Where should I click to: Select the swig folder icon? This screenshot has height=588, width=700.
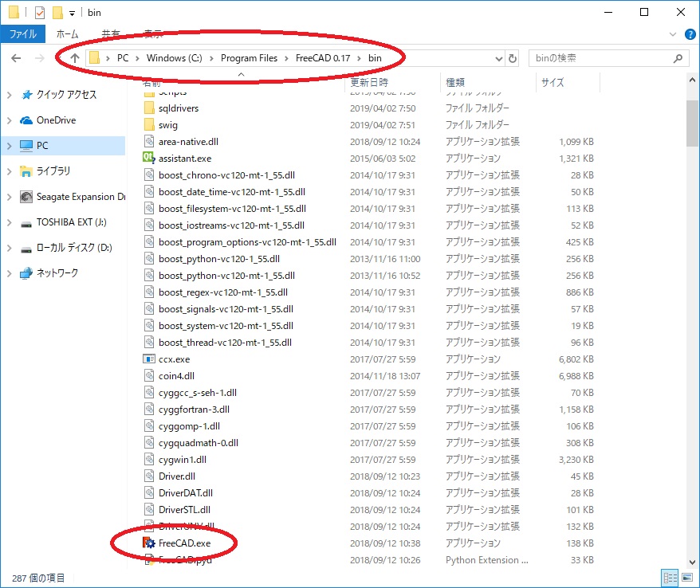coord(149,124)
